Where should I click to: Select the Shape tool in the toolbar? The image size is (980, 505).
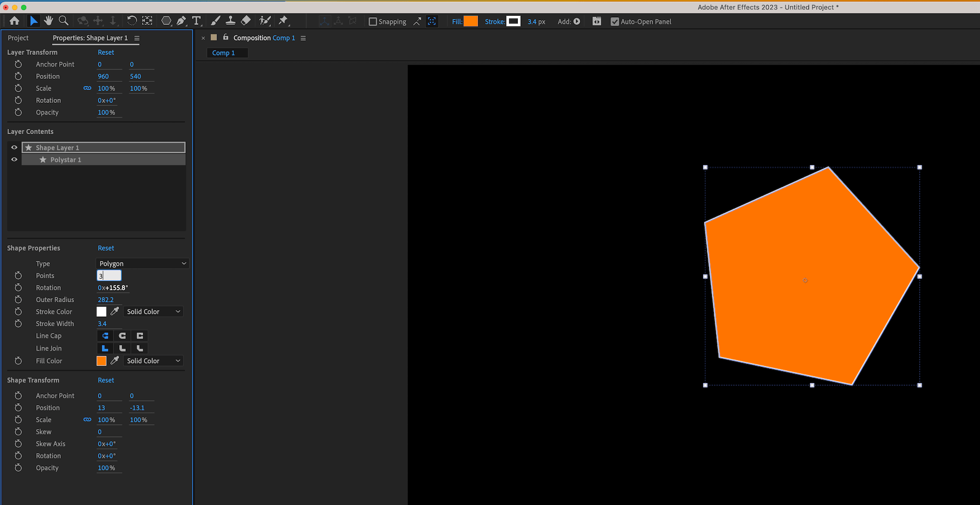166,21
